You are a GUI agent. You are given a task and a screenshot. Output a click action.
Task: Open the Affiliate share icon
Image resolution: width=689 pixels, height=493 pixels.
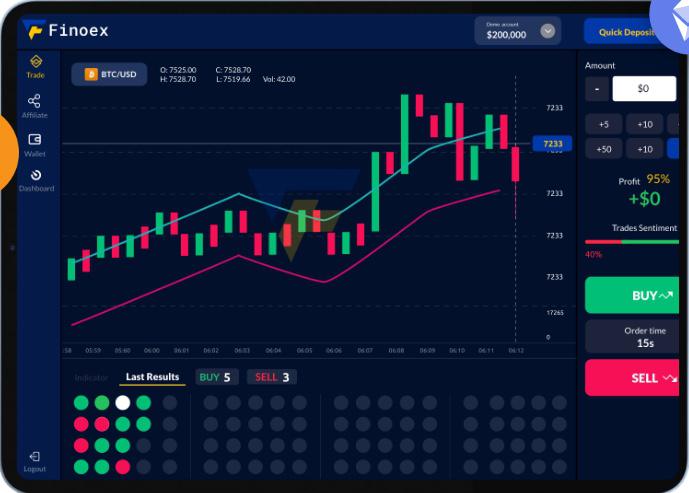[34, 101]
